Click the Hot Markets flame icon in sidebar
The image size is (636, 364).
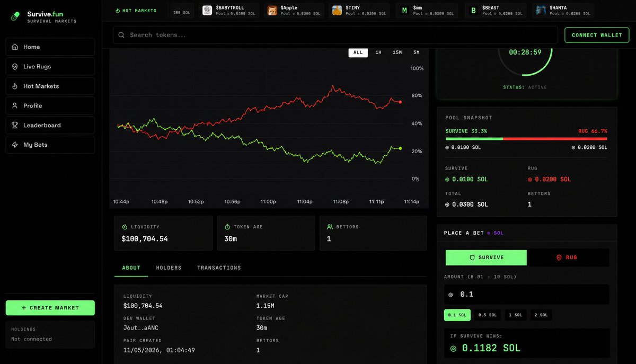click(x=15, y=86)
